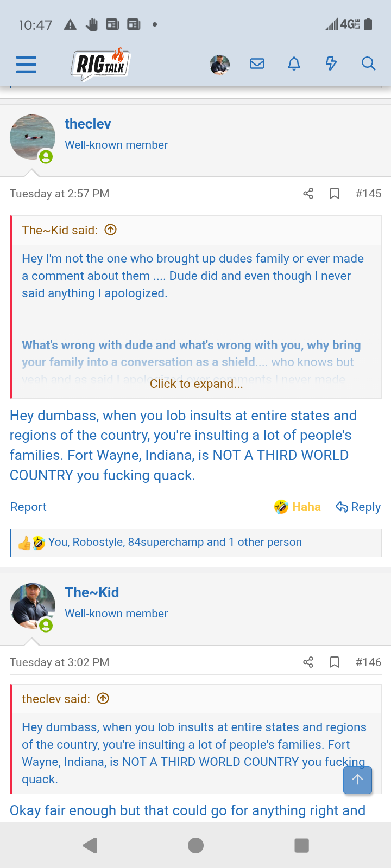Open the notifications bell icon

[x=294, y=63]
